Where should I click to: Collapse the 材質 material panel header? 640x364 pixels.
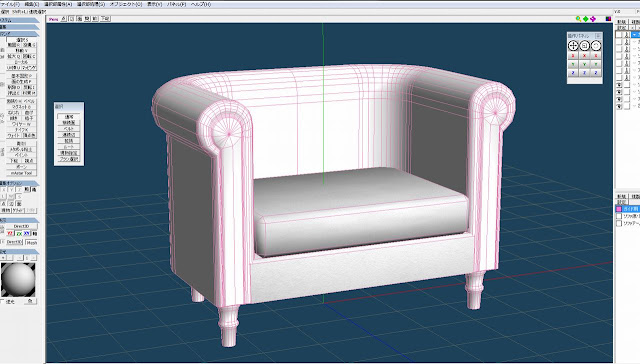coord(20,252)
